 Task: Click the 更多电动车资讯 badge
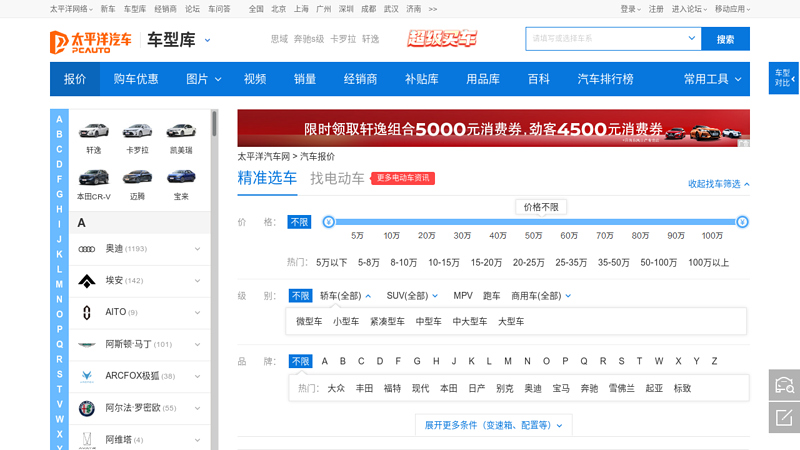click(403, 178)
